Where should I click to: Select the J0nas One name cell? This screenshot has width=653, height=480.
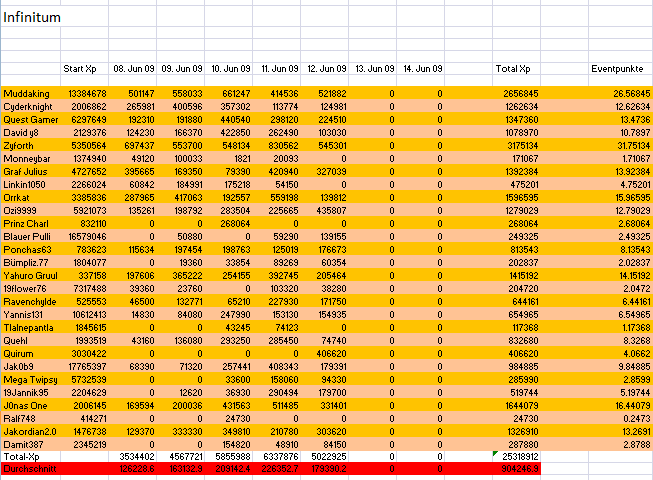31,405
